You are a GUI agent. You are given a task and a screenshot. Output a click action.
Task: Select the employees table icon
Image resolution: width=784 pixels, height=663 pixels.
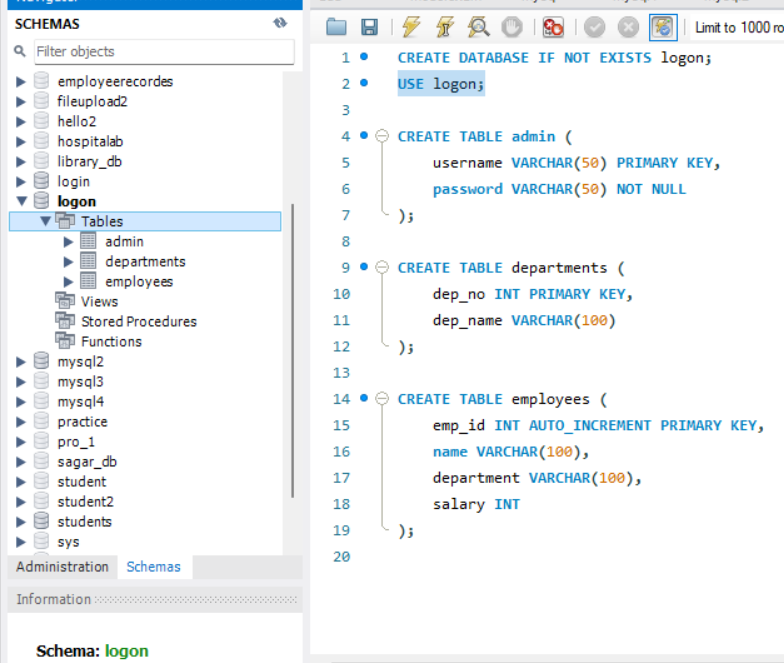[x=88, y=281]
